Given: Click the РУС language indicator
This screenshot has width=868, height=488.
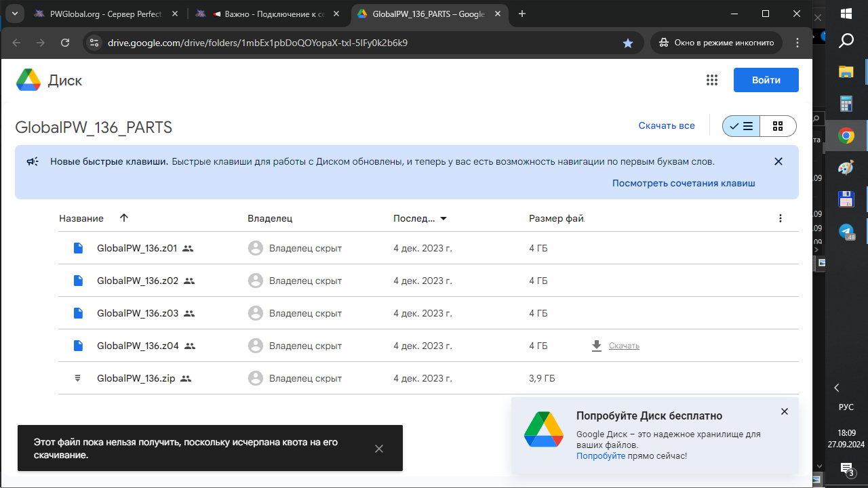Looking at the screenshot, I should pyautogui.click(x=846, y=407).
